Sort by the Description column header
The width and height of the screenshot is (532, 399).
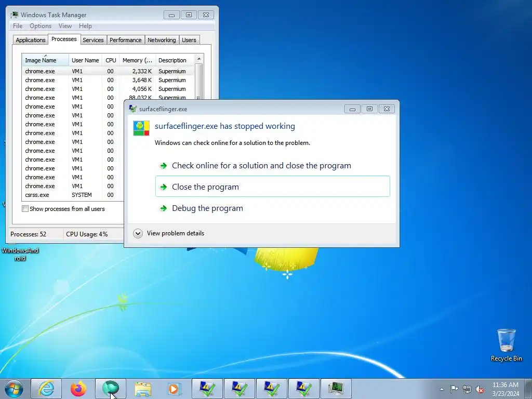click(175, 60)
